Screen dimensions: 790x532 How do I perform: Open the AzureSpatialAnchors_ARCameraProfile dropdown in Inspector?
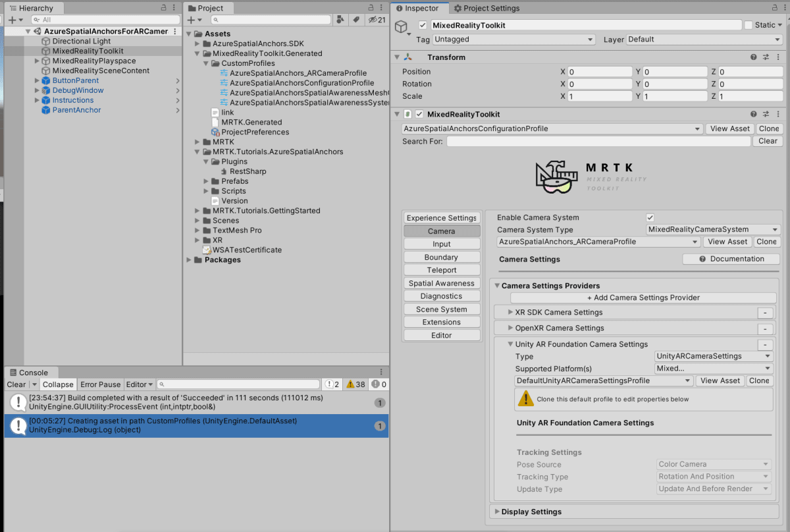(x=600, y=242)
